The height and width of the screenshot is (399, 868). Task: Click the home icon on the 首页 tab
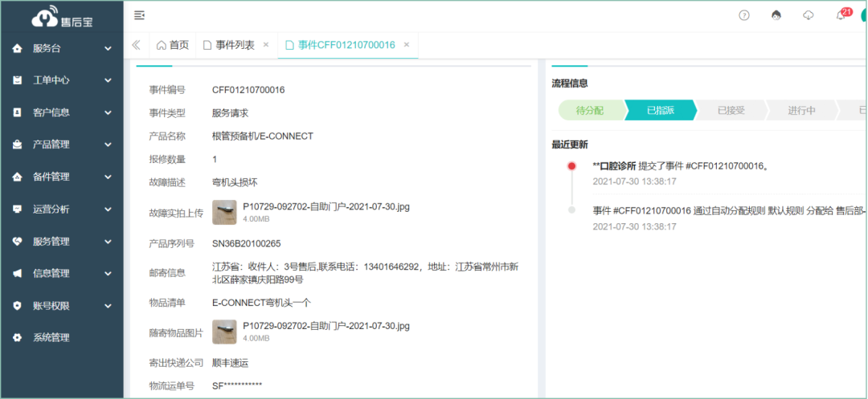pyautogui.click(x=161, y=45)
